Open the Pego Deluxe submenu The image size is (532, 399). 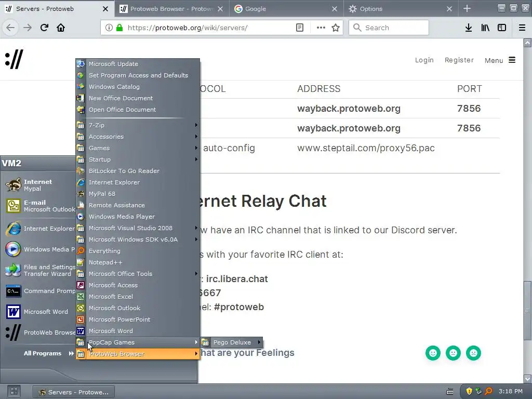232,342
